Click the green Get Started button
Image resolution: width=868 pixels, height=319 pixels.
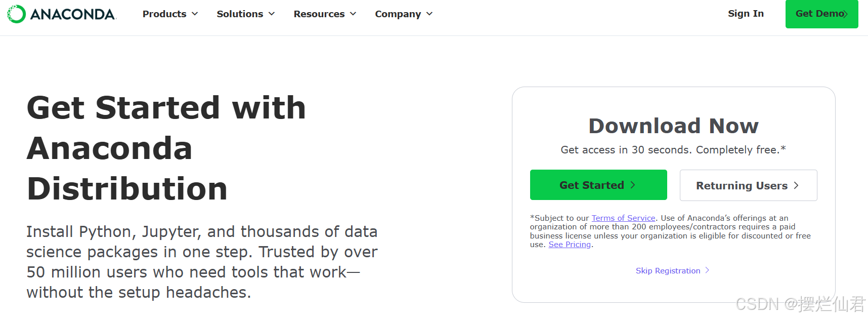tap(598, 185)
